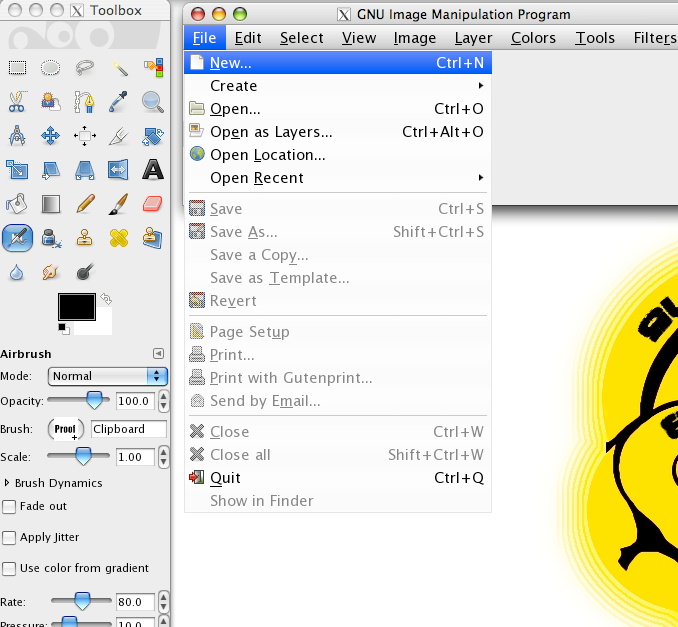This screenshot has height=627, width=678.
Task: Select the Crop tool
Action: click(118, 136)
